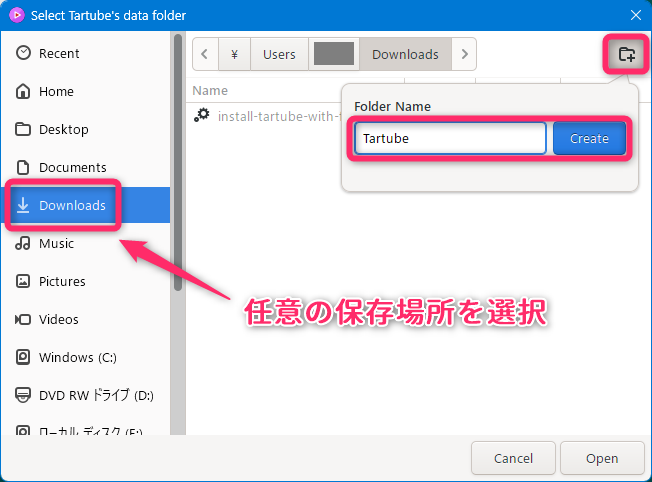Click the Downloads breadcrumb segment
The image size is (652, 482).
point(405,54)
